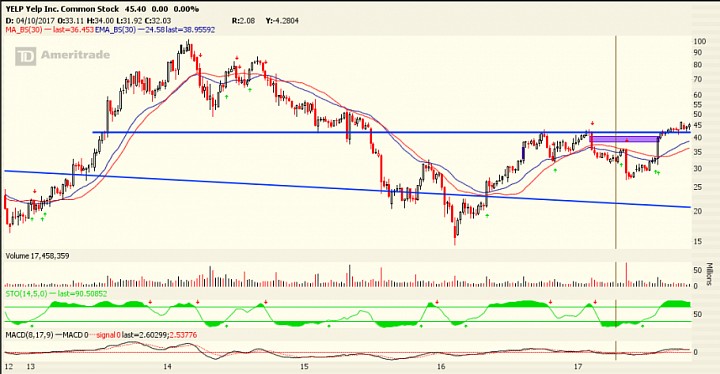Click the green buy arrow near 2016 low
This screenshot has width=720, height=374.
pos(487,215)
